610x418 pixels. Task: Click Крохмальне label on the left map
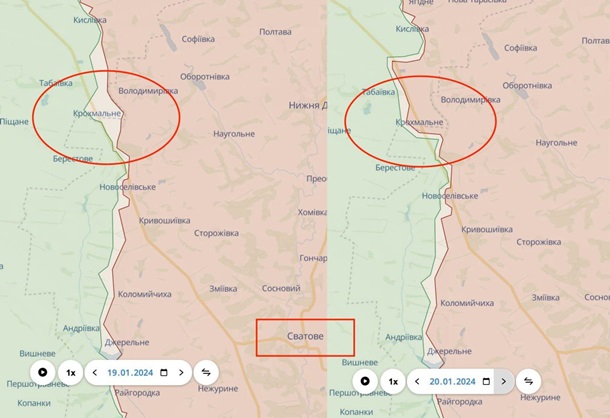point(97,113)
